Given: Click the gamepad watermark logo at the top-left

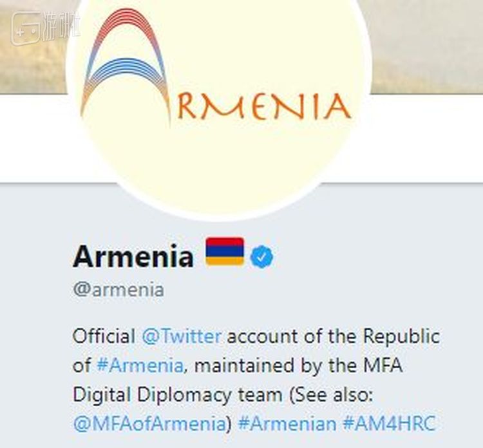Looking at the screenshot, I should click(26, 28).
